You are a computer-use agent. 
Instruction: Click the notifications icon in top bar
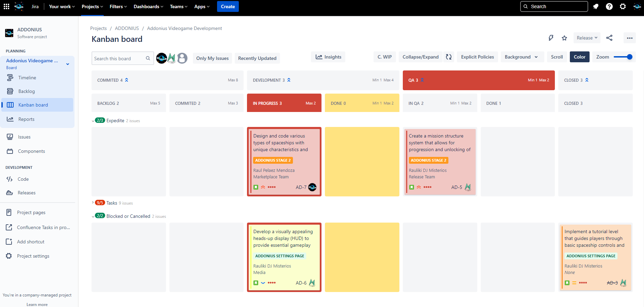596,6
